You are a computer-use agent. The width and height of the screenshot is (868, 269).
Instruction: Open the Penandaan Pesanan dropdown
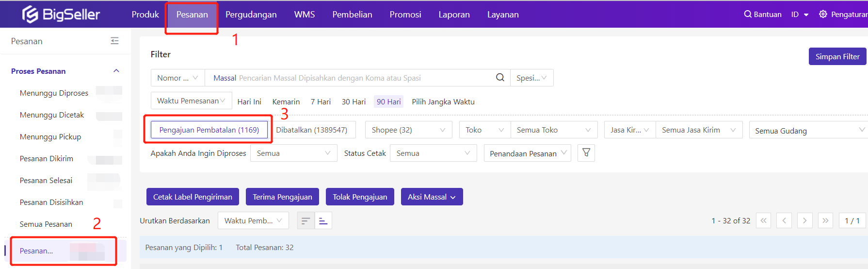tap(528, 153)
